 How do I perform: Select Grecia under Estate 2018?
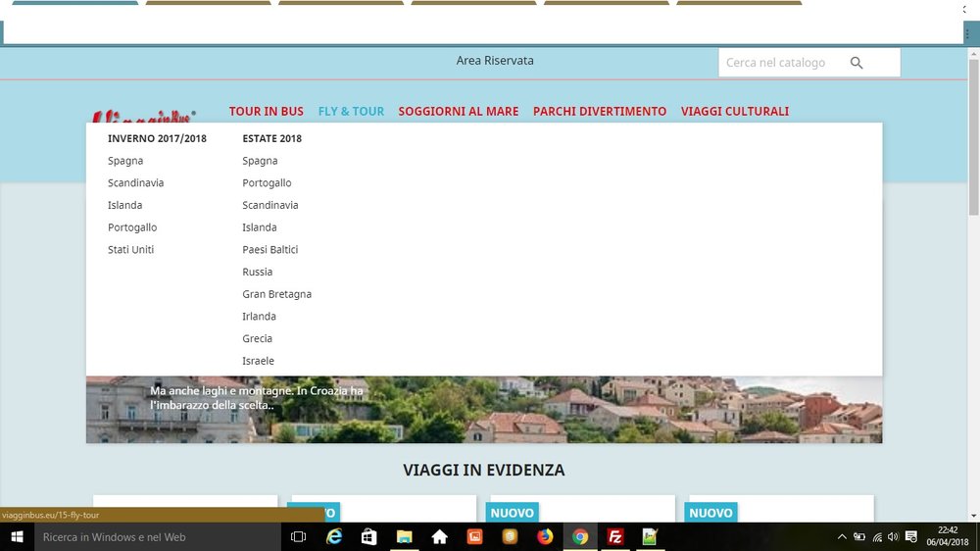coord(258,338)
